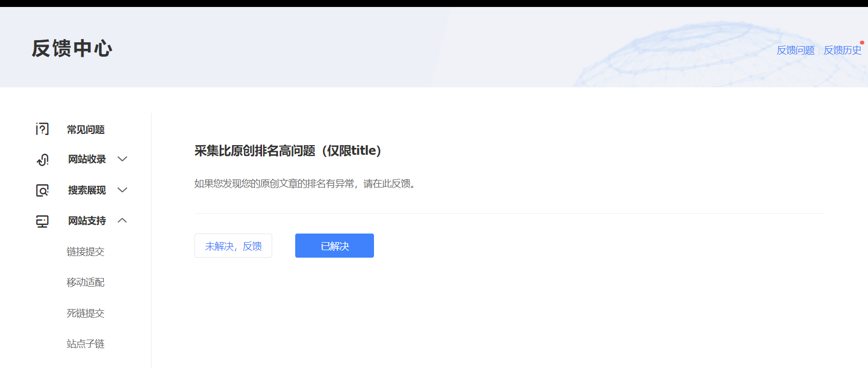868x368 pixels.
Task: Open the 常见问题 menu label
Action: 86,130
